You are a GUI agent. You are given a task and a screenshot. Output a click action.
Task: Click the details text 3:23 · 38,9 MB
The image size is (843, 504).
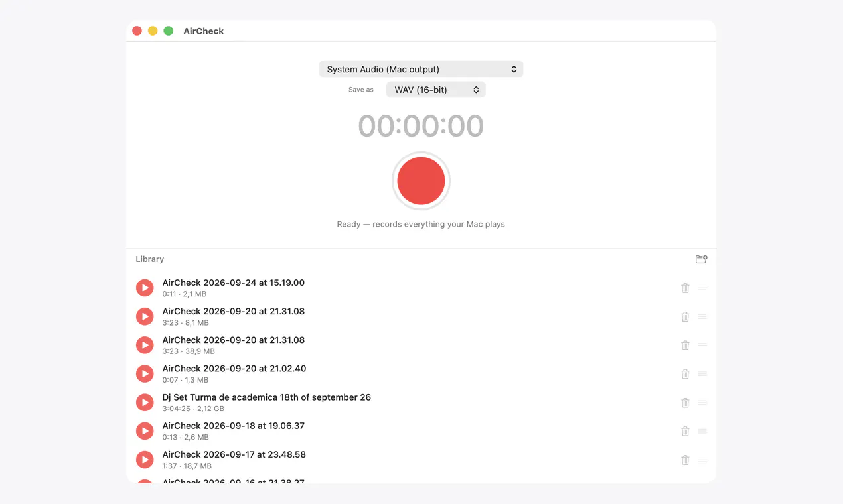pos(189,351)
